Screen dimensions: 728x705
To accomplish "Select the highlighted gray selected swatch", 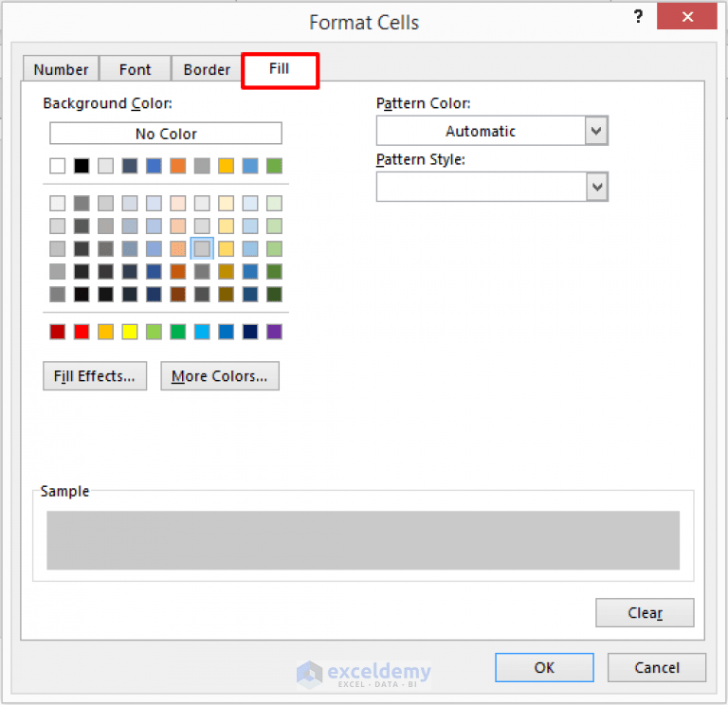I will [202, 249].
